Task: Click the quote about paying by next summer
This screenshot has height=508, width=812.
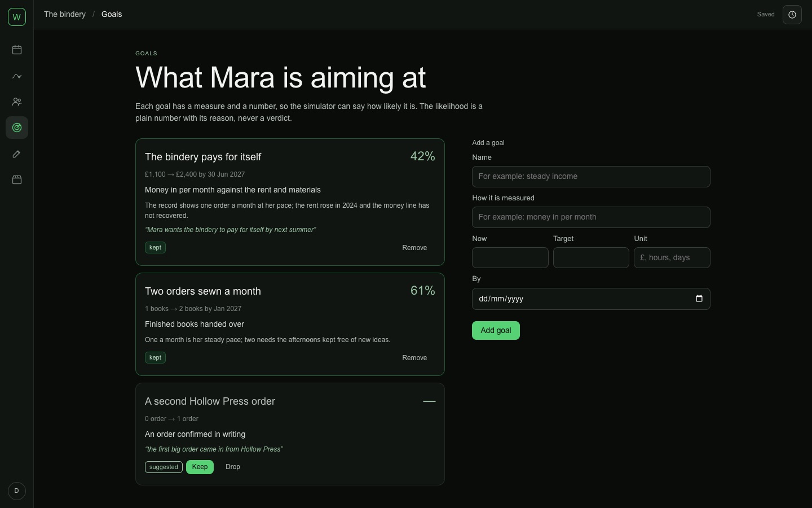Action: tap(231, 230)
